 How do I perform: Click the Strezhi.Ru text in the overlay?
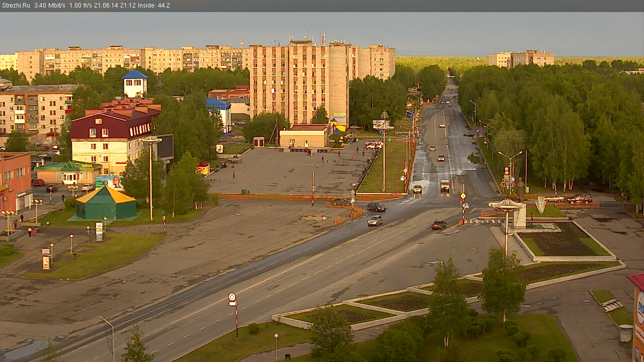point(16,6)
